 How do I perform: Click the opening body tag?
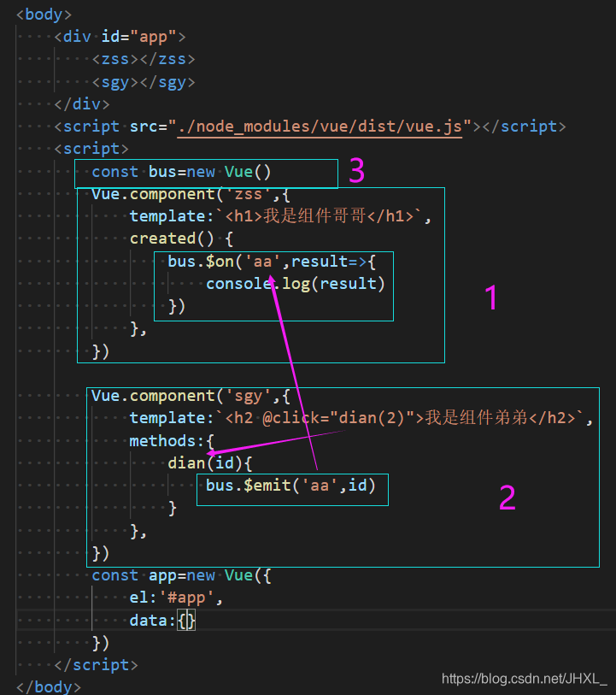coord(44,15)
